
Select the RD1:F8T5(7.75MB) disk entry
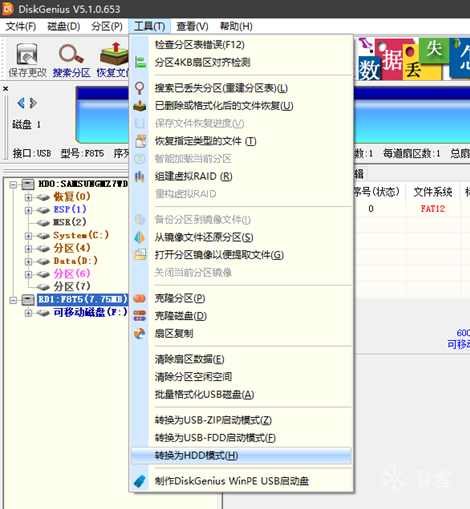(82, 299)
